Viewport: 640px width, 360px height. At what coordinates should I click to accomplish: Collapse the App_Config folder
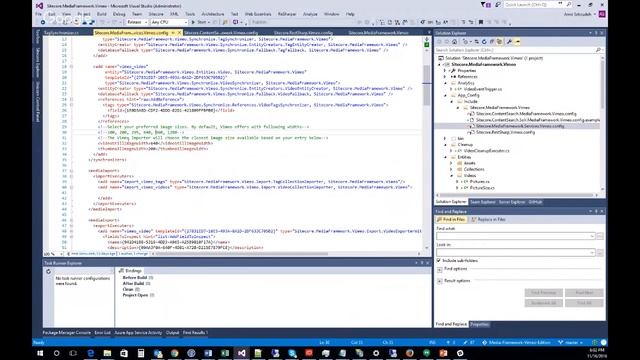pyautogui.click(x=446, y=95)
